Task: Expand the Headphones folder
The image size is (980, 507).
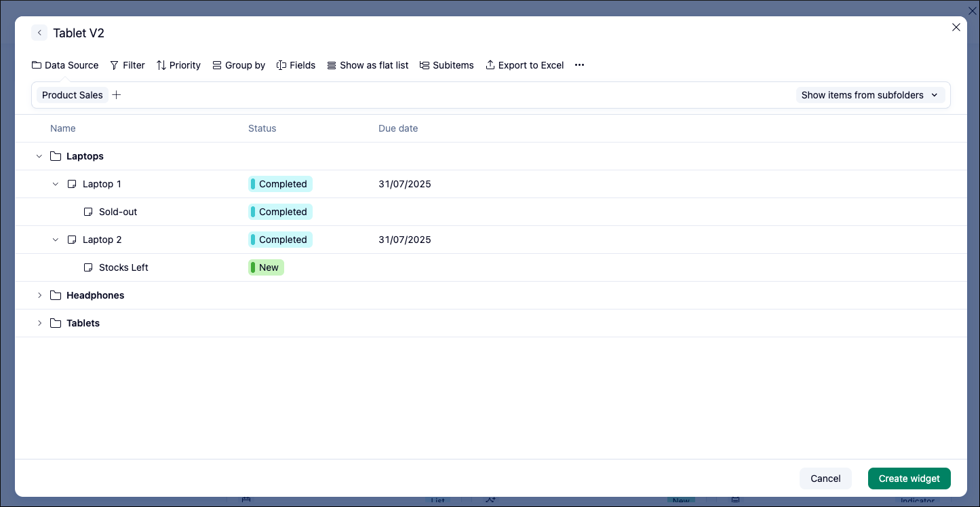Action: (x=39, y=295)
